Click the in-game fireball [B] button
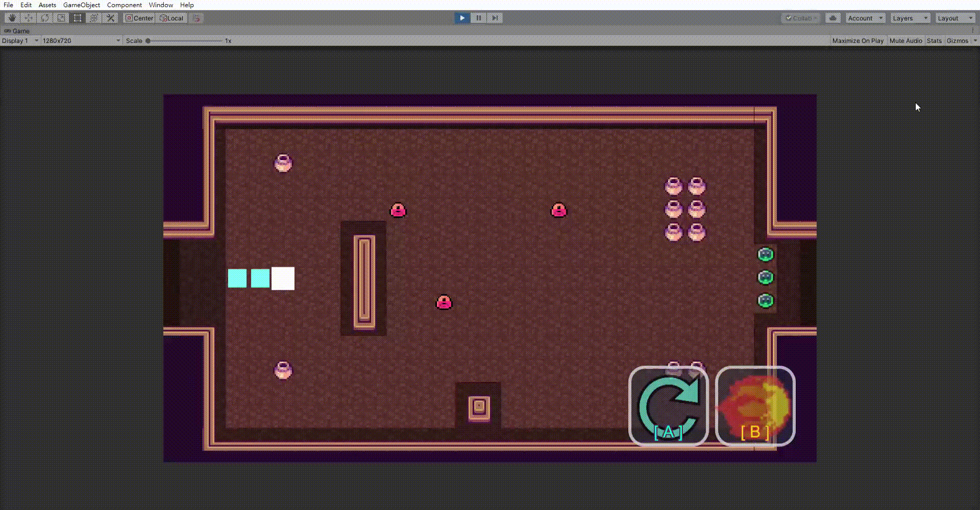This screenshot has height=510, width=980. 755,406
